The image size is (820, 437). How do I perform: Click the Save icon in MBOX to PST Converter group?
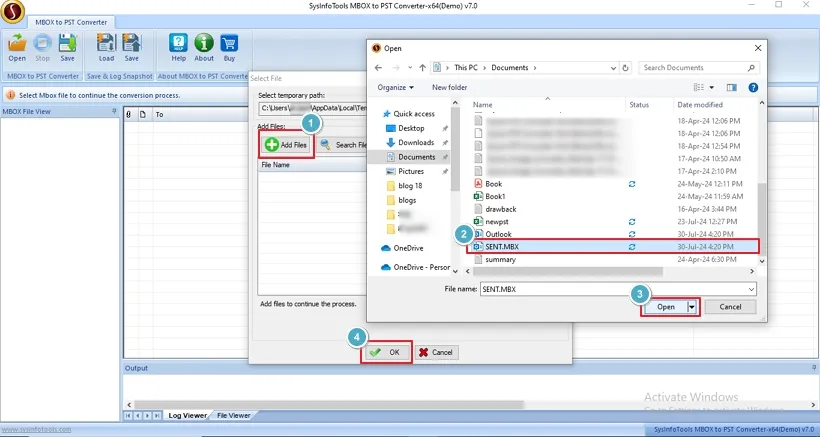[67, 48]
